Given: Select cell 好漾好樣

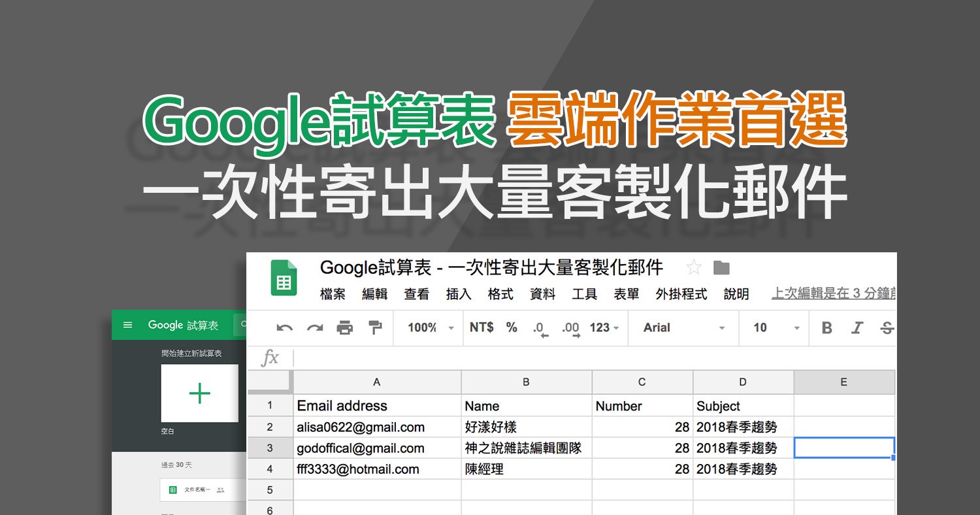Looking at the screenshot, I should pyautogui.click(x=527, y=427).
